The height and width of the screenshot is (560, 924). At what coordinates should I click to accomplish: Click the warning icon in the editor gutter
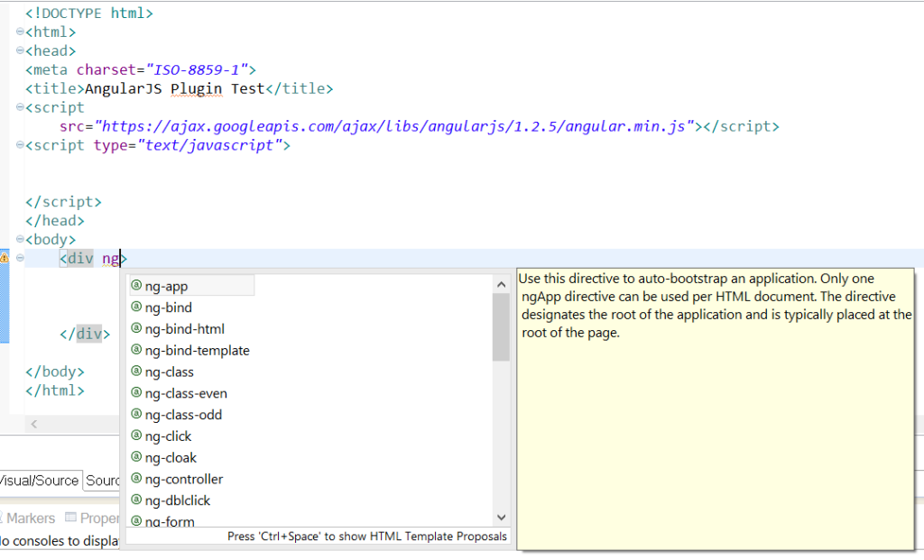tap(6, 258)
